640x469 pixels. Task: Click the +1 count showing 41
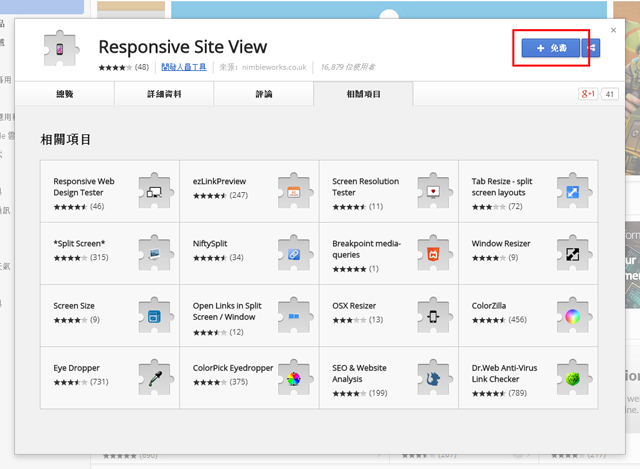click(609, 94)
